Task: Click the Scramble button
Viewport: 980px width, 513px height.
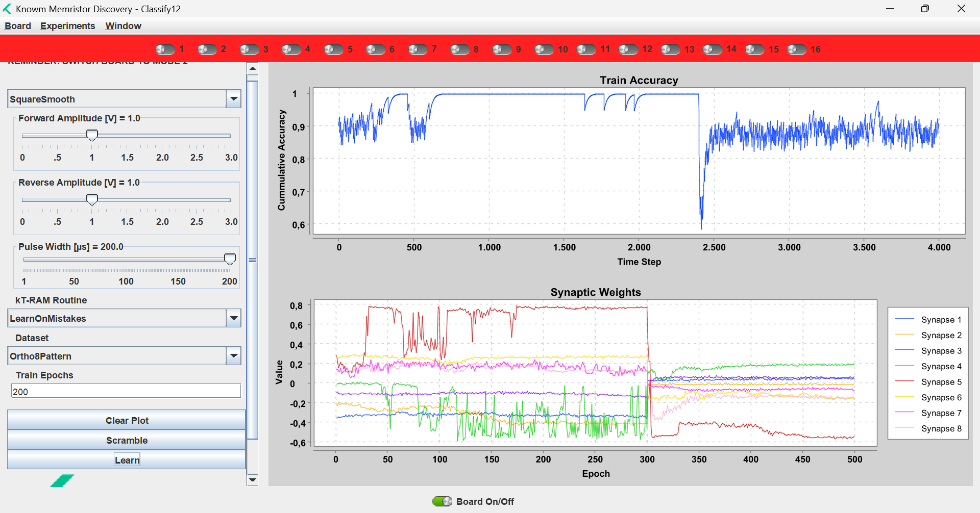Action: click(x=127, y=440)
